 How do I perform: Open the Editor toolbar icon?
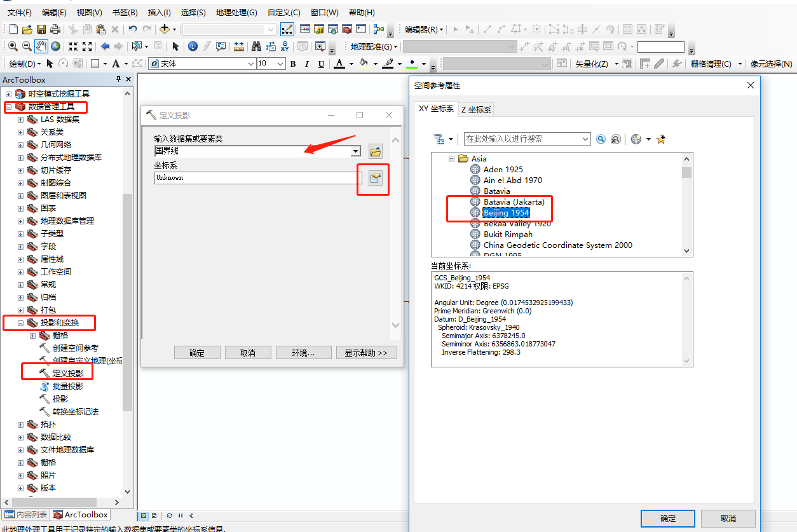point(287,29)
